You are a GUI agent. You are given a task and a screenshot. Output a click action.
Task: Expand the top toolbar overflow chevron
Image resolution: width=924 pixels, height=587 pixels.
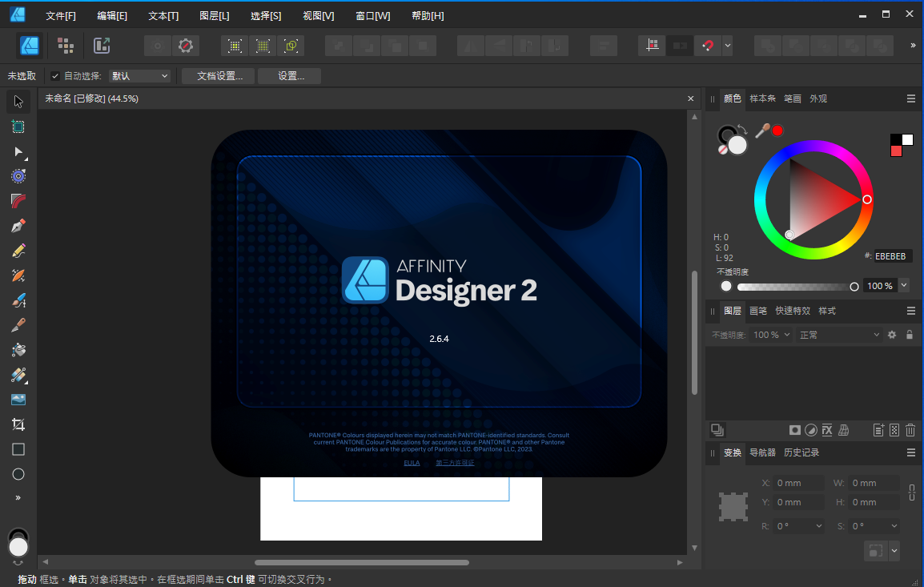(x=913, y=46)
